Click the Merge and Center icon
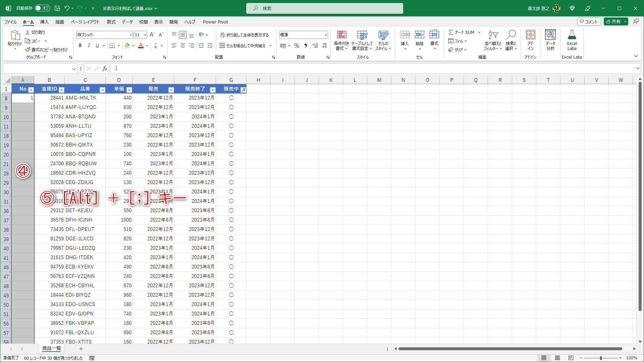This screenshot has height=362, width=644. pos(222,46)
